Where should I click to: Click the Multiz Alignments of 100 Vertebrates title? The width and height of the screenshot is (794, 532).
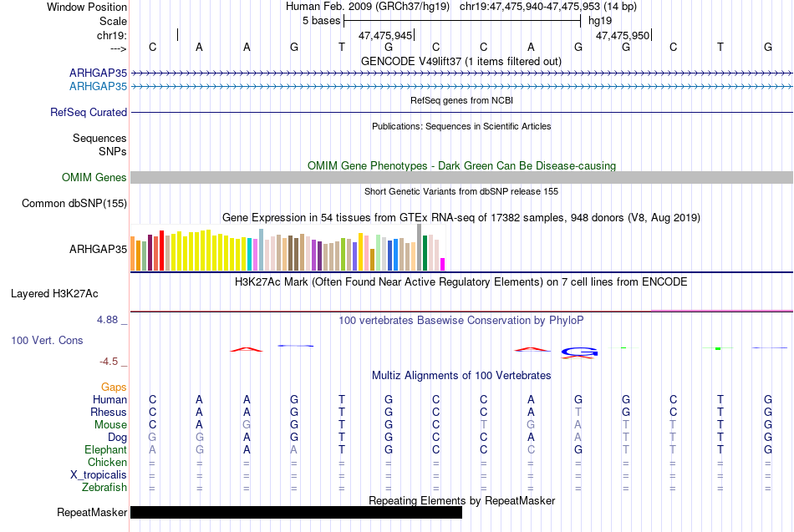coord(461,376)
